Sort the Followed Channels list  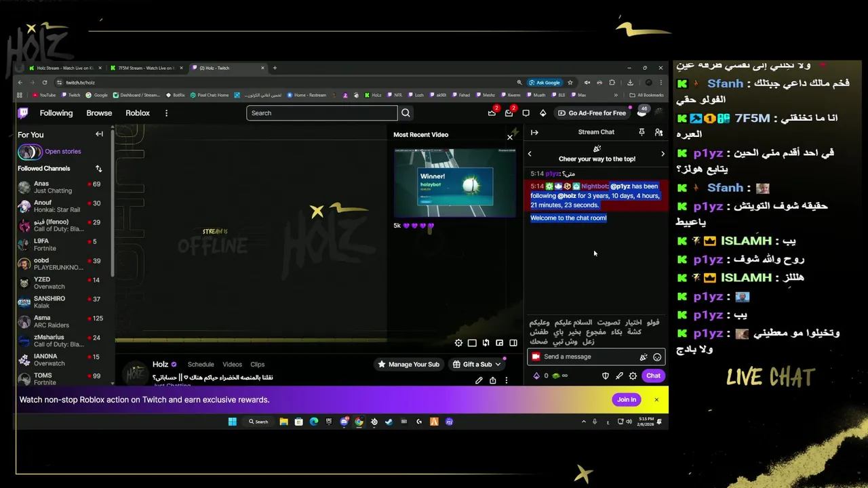click(x=99, y=168)
